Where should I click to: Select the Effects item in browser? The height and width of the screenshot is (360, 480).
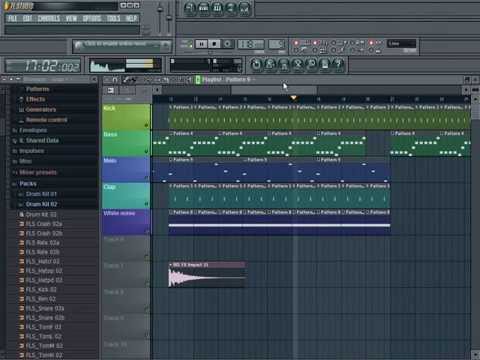(x=35, y=99)
